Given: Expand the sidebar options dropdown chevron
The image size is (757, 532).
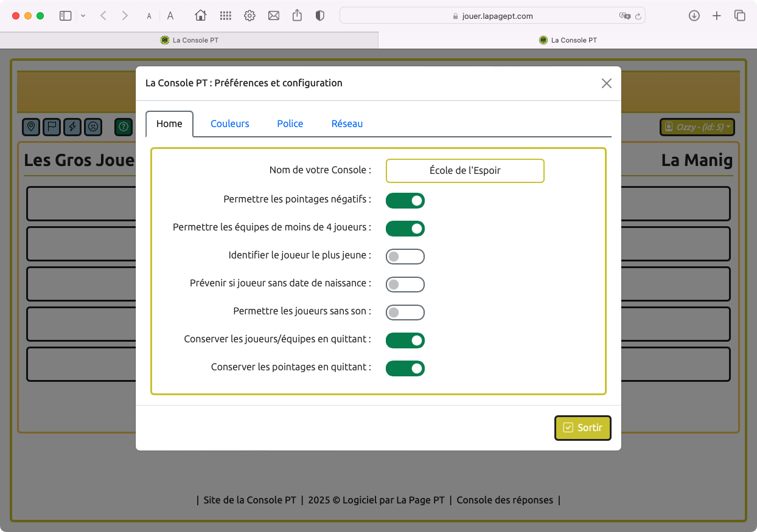Looking at the screenshot, I should coord(83,16).
